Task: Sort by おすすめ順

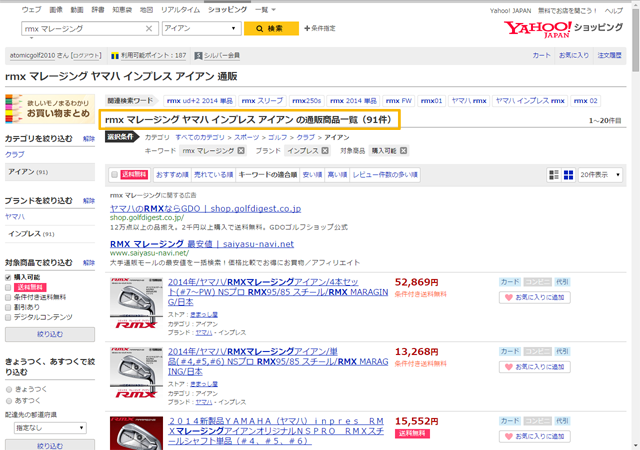Action: pos(172,175)
